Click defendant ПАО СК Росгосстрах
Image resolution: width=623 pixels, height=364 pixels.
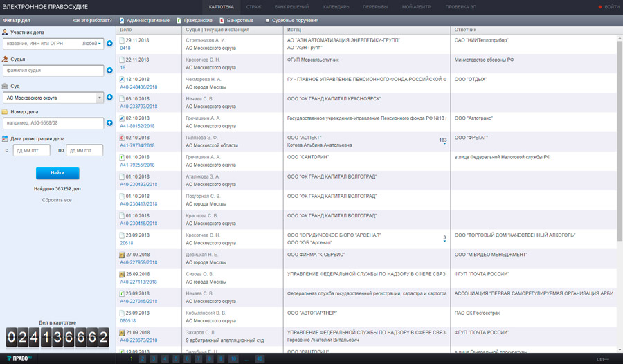coord(477,313)
